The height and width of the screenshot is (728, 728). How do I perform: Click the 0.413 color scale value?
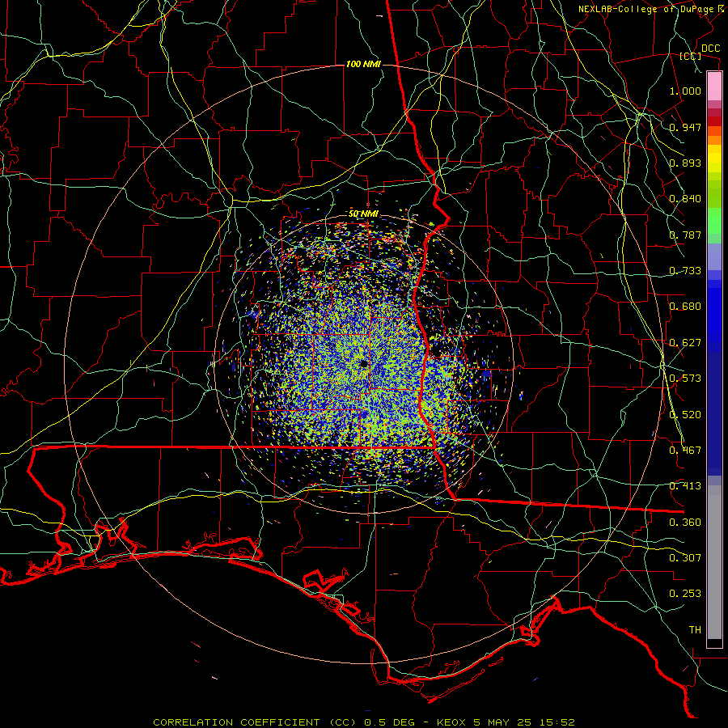pos(685,486)
